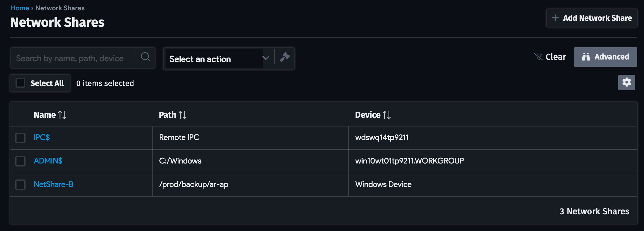Sort the Name column using its arrows
This screenshot has height=231, width=644.
point(62,115)
